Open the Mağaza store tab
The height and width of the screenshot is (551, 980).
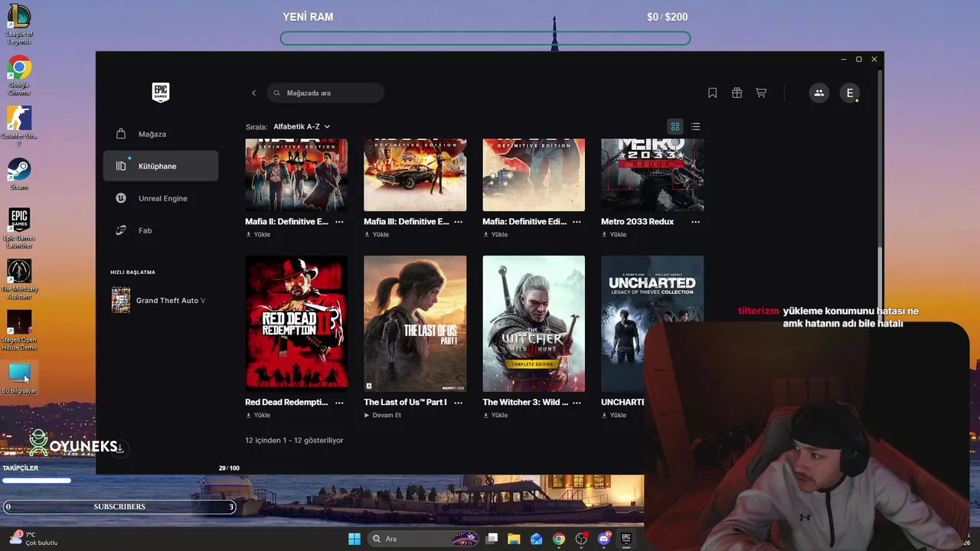[x=161, y=134]
